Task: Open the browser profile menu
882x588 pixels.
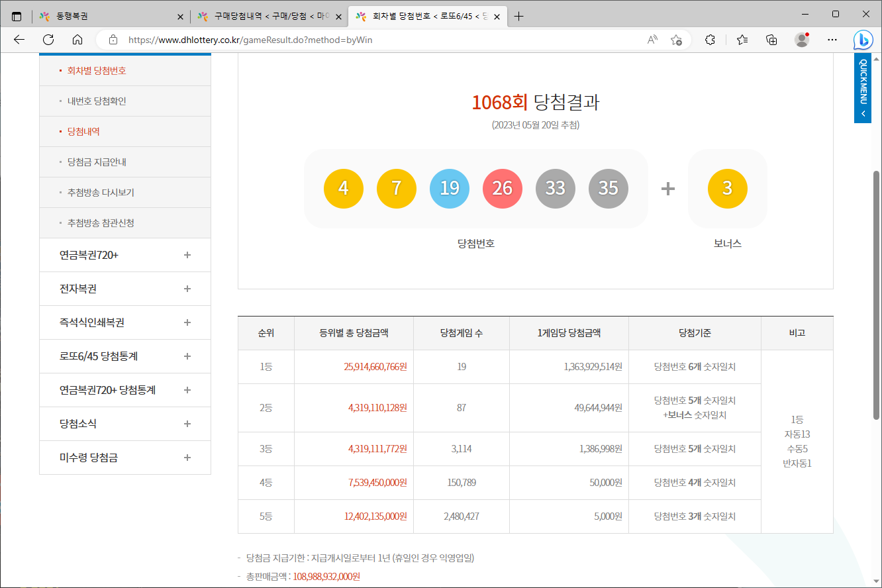Action: pyautogui.click(x=802, y=40)
